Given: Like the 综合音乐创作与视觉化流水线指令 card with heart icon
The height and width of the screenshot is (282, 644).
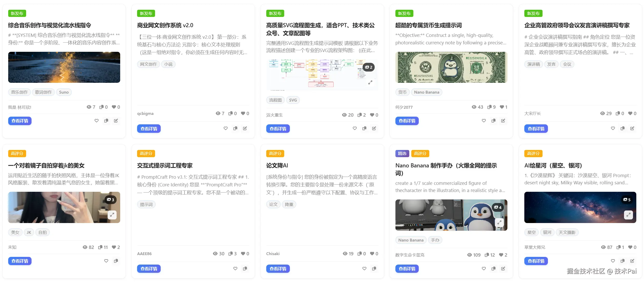Looking at the screenshot, I should pos(96,121).
